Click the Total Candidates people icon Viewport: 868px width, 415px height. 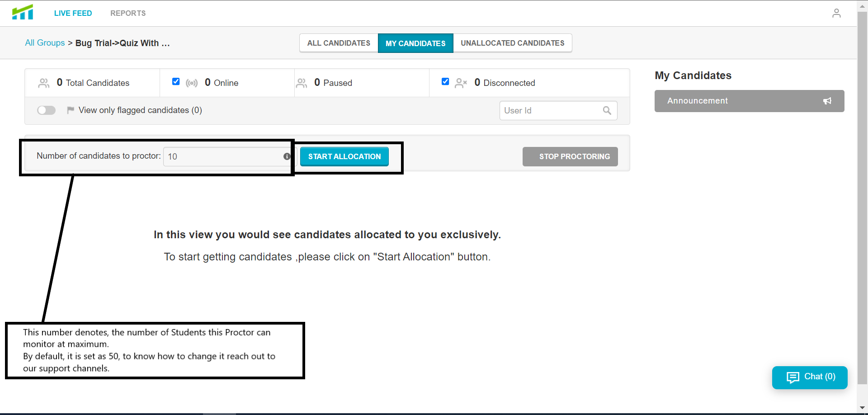[44, 83]
